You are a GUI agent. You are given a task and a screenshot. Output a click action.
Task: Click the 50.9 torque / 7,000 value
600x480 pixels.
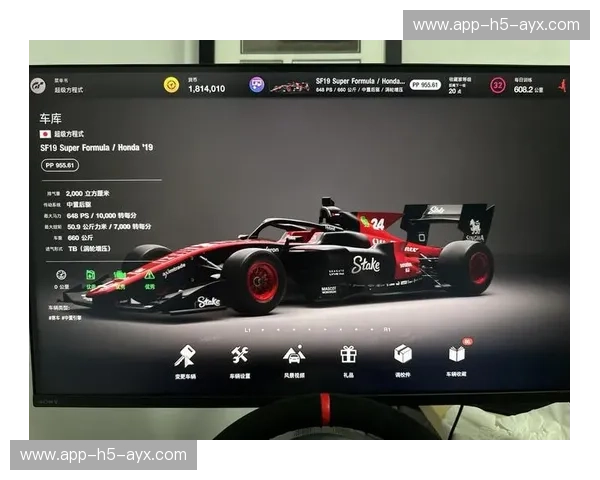pyautogui.click(x=109, y=227)
